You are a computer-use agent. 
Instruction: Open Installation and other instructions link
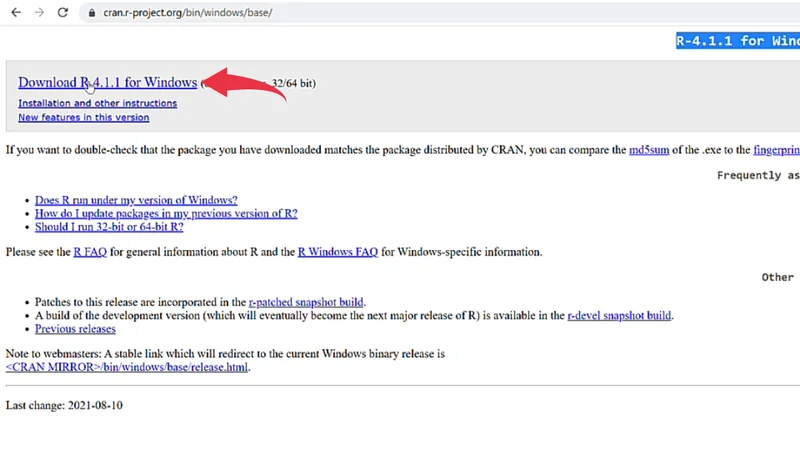[97, 103]
